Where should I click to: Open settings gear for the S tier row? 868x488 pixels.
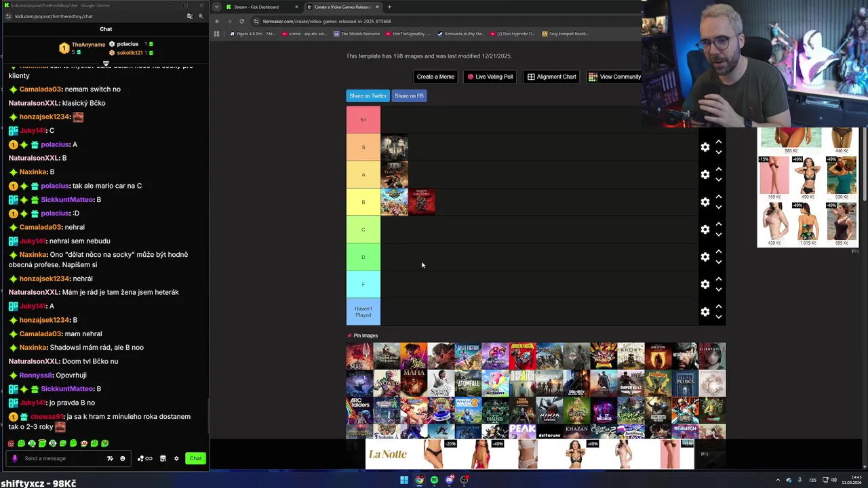point(705,147)
